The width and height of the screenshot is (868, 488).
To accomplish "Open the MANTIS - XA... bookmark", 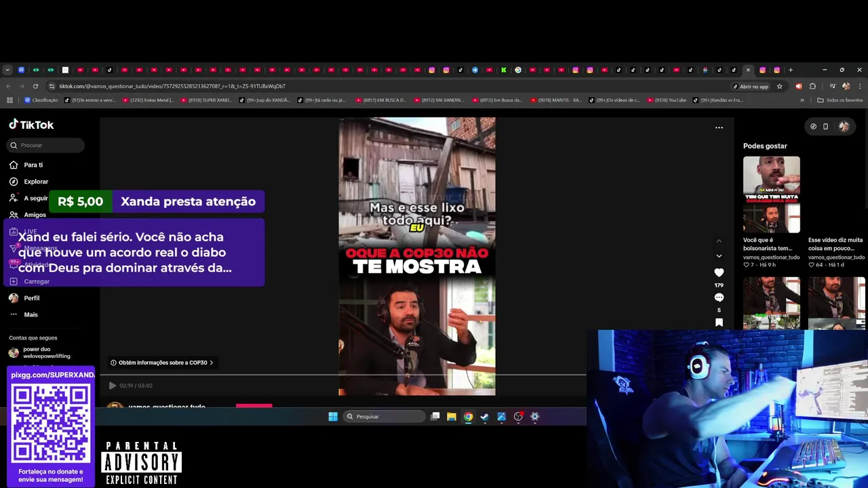I will tap(555, 100).
